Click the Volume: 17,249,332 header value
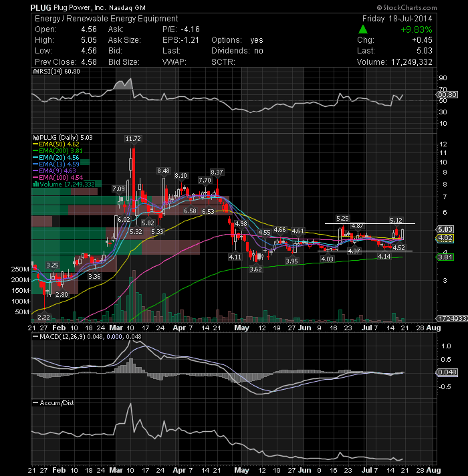This screenshot has width=468, height=476. (x=394, y=62)
